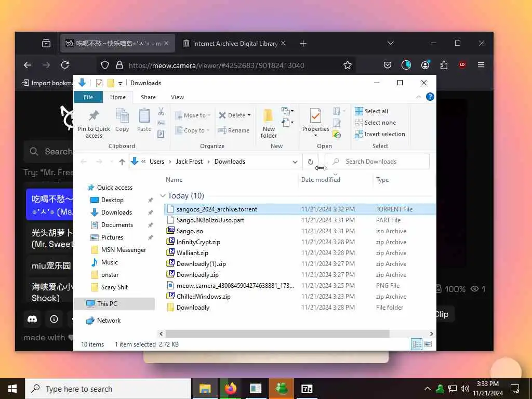Viewport: 532px width, 399px height.
Task: Open Firefox account avatar icon
Action: pyautogui.click(x=425, y=65)
